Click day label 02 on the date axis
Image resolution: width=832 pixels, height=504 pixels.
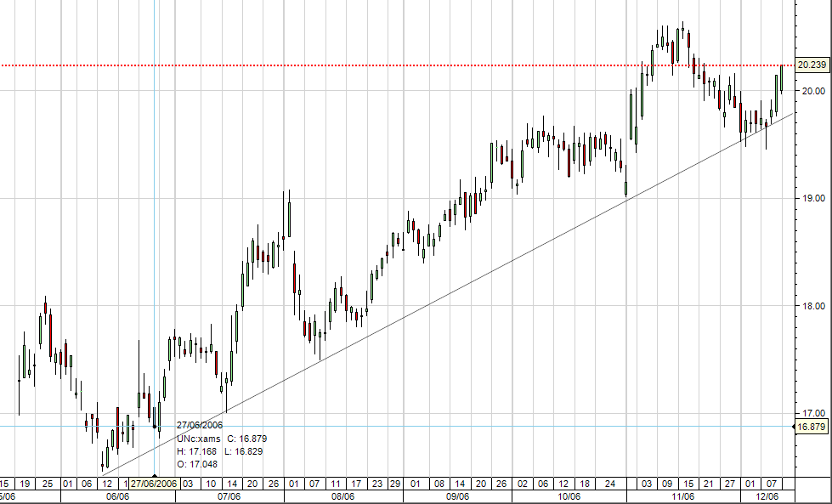[x=523, y=484]
